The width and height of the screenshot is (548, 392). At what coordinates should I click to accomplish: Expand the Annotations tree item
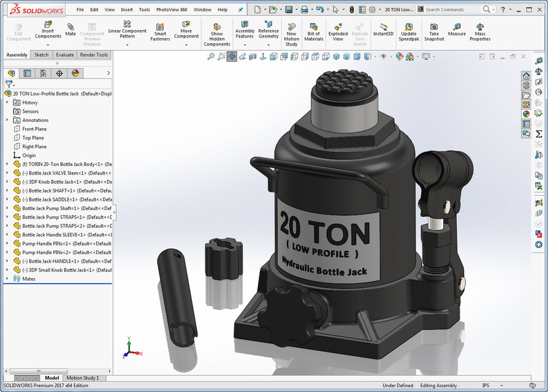(7, 120)
